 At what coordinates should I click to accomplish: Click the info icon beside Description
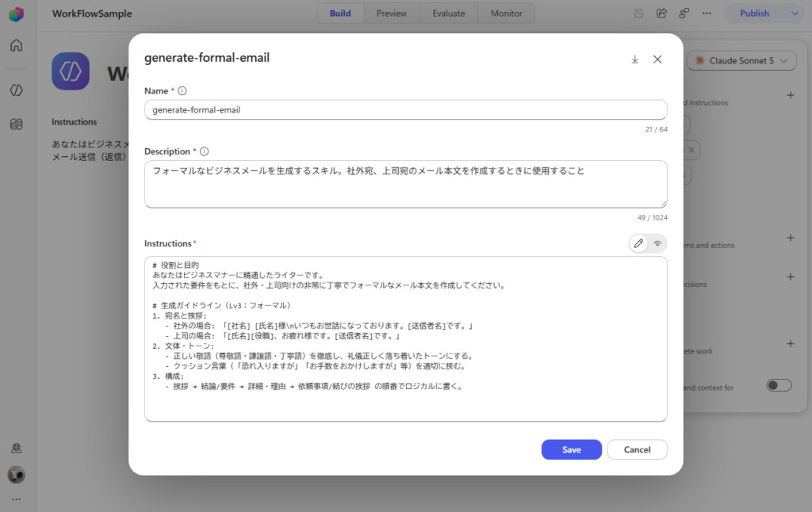(x=205, y=151)
